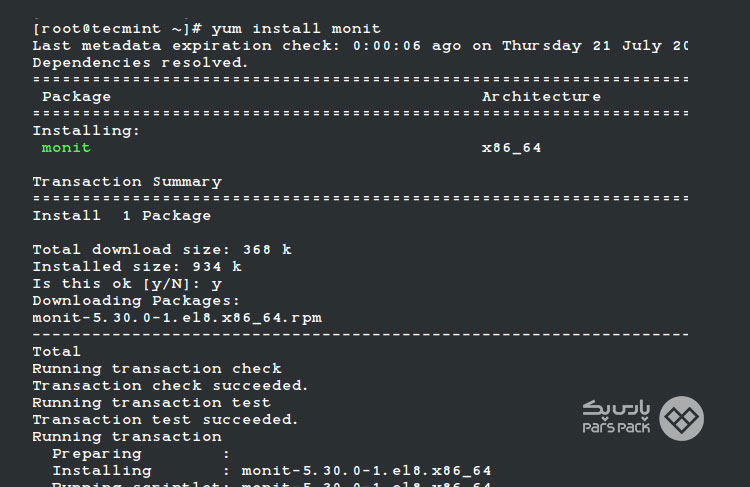Click the Architecture column header
Image resolution: width=750 pixels, height=487 pixels.
point(541,97)
